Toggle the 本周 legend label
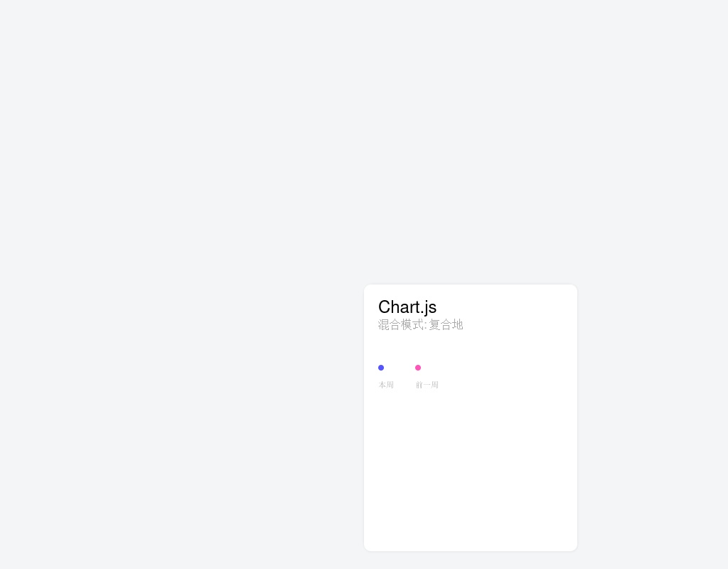 pyautogui.click(x=386, y=385)
